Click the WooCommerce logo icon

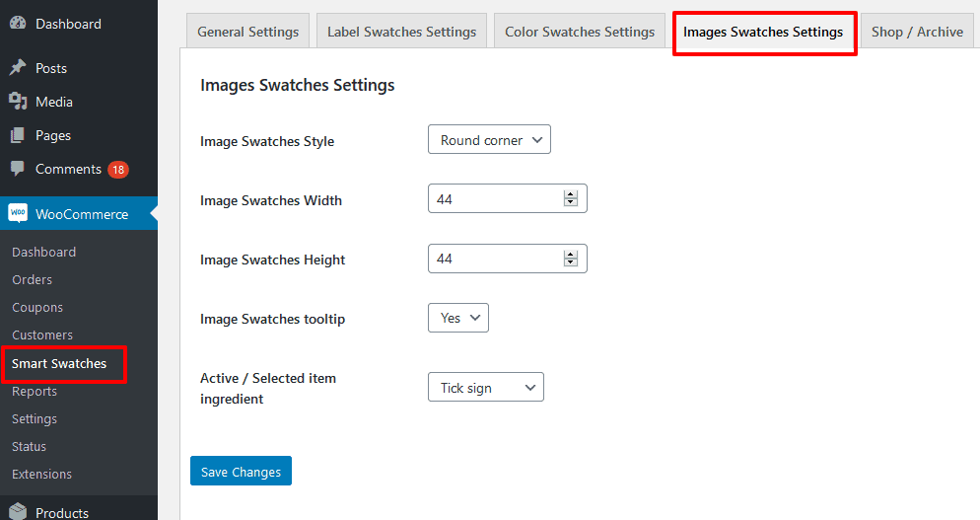tap(18, 214)
